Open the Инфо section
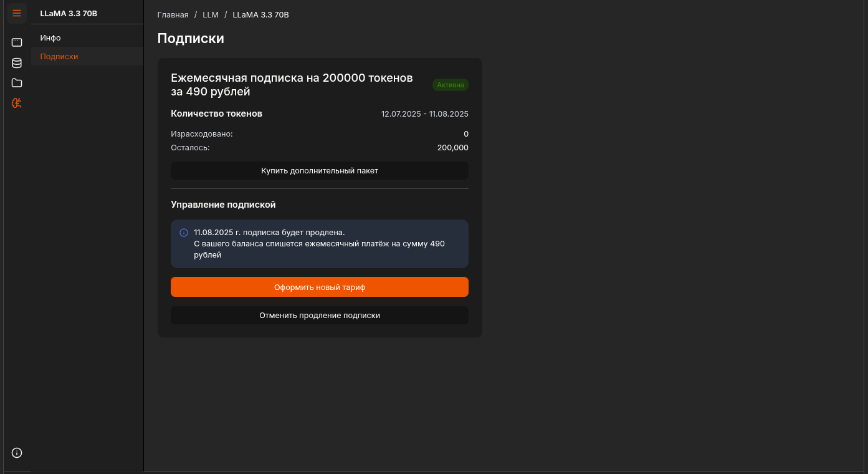 87,38
